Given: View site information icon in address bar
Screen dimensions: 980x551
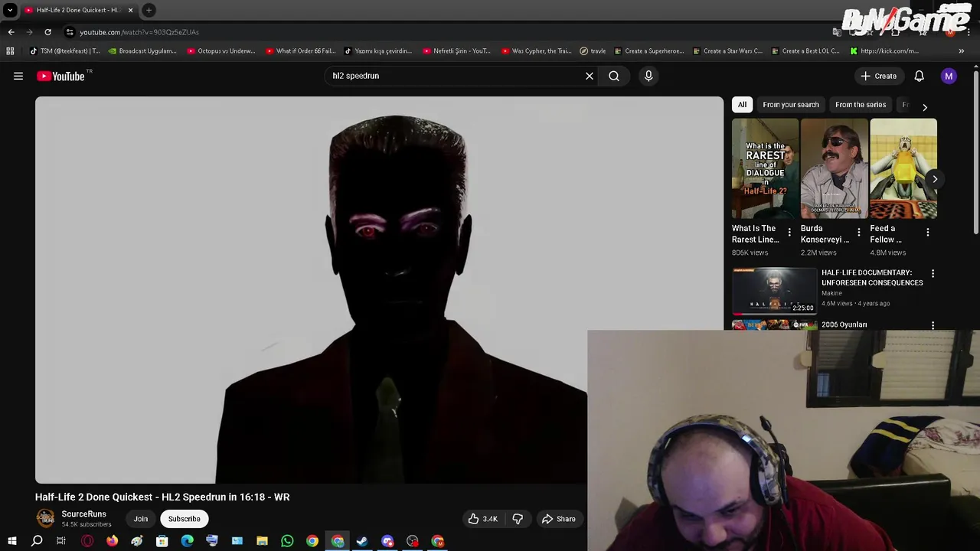Looking at the screenshot, I should (x=70, y=32).
